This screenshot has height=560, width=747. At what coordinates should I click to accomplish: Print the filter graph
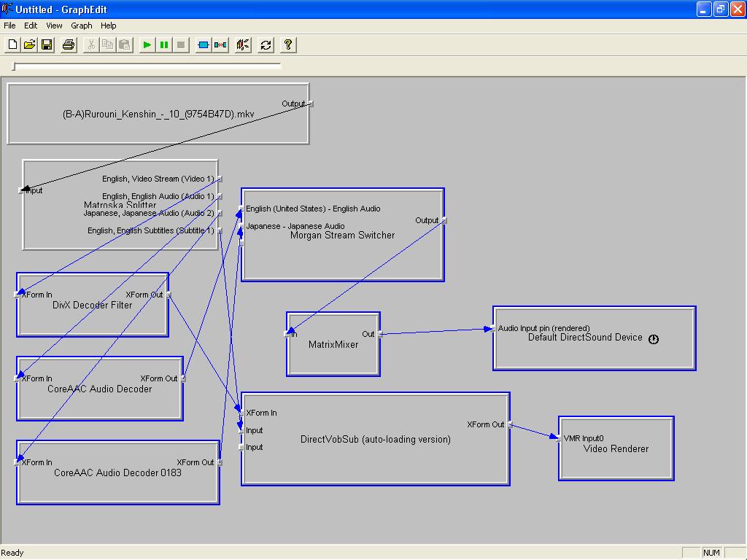pyautogui.click(x=69, y=44)
